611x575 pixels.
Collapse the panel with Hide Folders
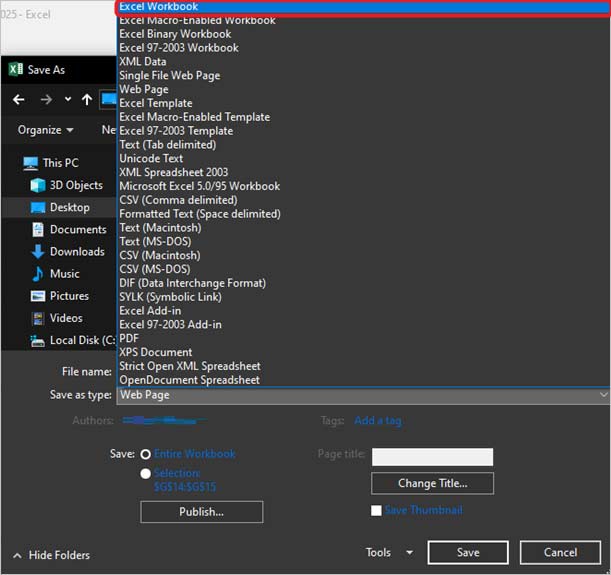click(x=51, y=555)
